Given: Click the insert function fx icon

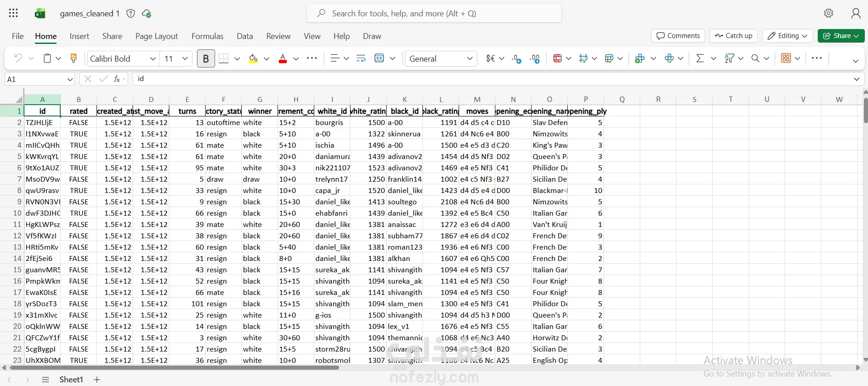Looking at the screenshot, I should pyautogui.click(x=117, y=79).
